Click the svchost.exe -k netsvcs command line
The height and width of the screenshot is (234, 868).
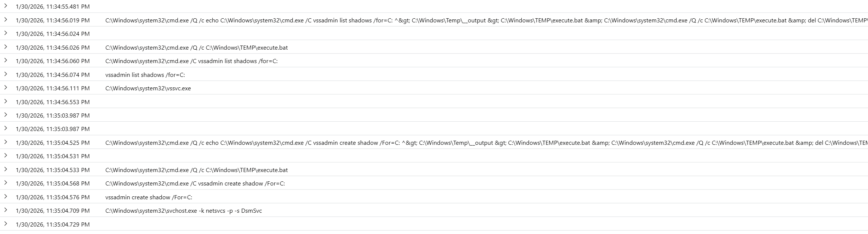pos(184,211)
